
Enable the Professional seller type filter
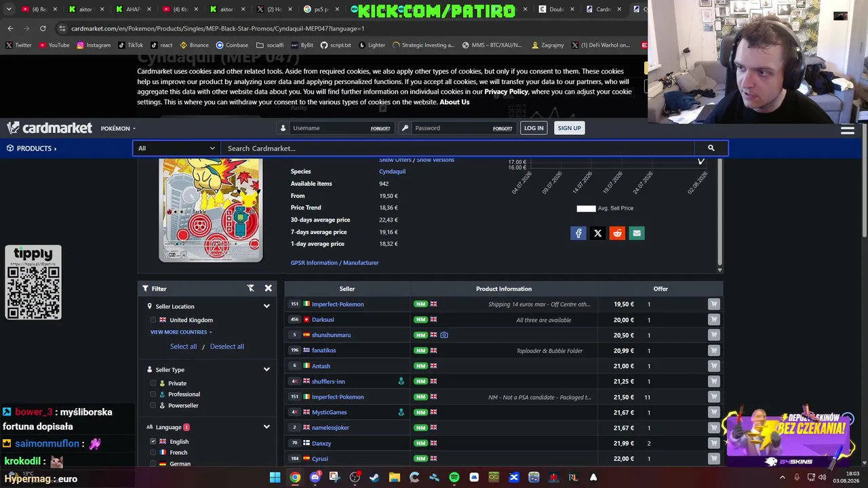[x=153, y=394]
